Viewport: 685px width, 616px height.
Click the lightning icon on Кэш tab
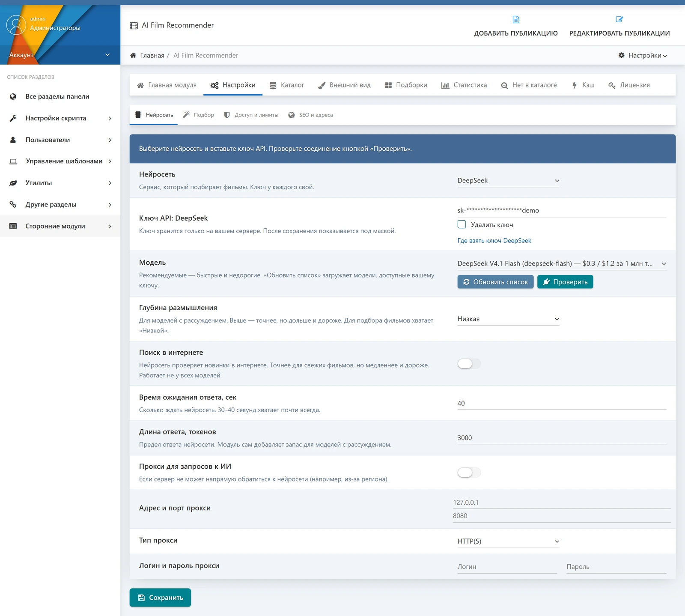click(x=575, y=85)
